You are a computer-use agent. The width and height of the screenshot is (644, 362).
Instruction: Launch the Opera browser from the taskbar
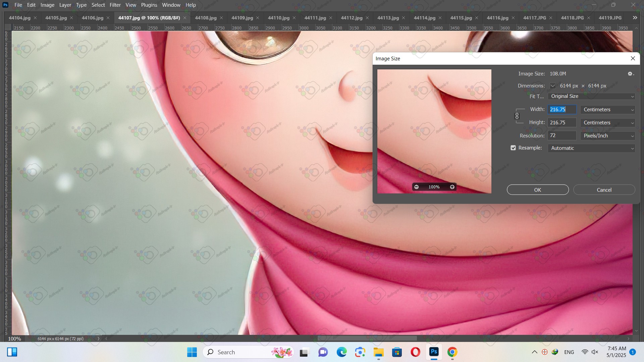(x=416, y=352)
